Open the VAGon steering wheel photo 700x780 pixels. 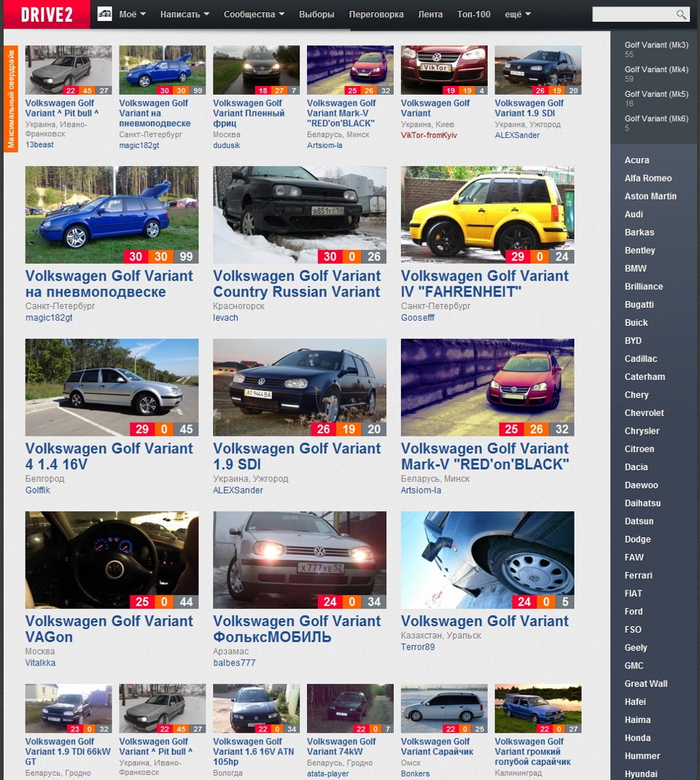click(x=112, y=560)
